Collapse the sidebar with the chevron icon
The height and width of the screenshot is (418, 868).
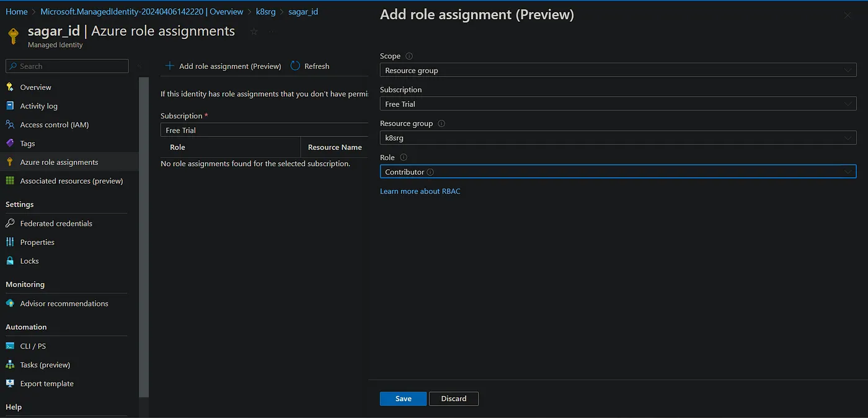pos(139,66)
